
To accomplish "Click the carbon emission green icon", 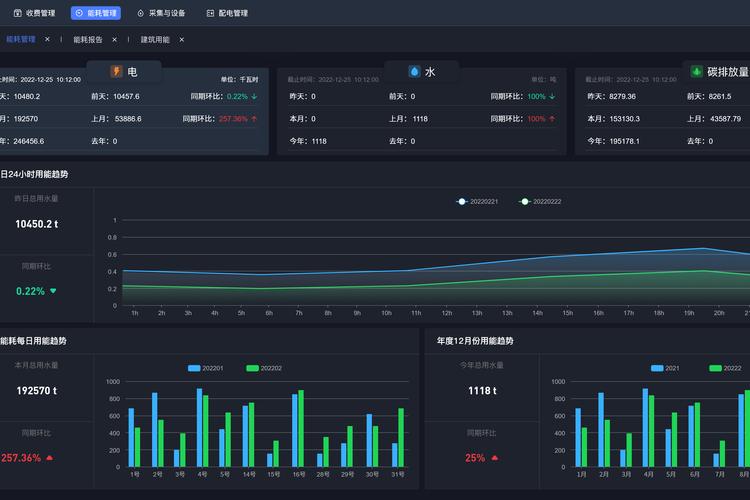I will (696, 71).
